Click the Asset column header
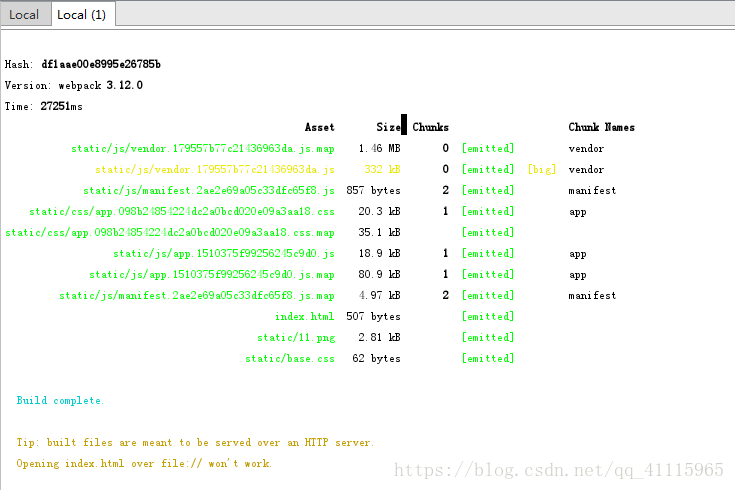Screen dimensions: 735x490 click(x=319, y=127)
